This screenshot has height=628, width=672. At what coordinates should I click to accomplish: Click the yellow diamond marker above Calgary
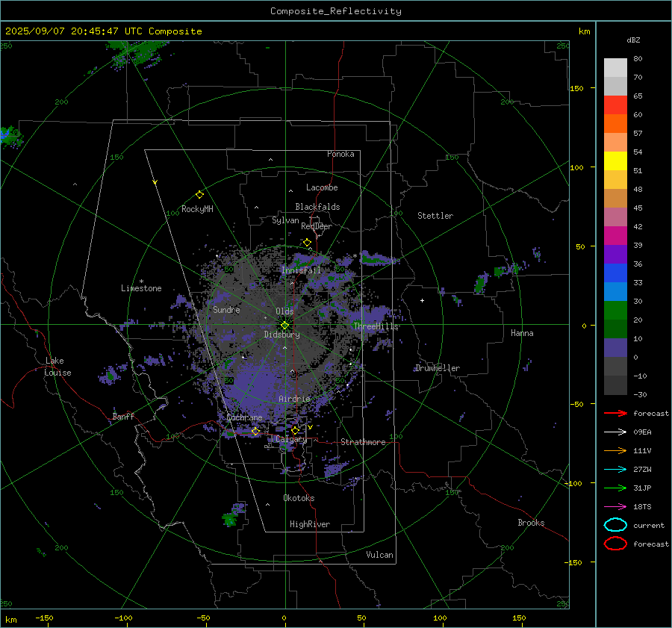click(x=295, y=430)
